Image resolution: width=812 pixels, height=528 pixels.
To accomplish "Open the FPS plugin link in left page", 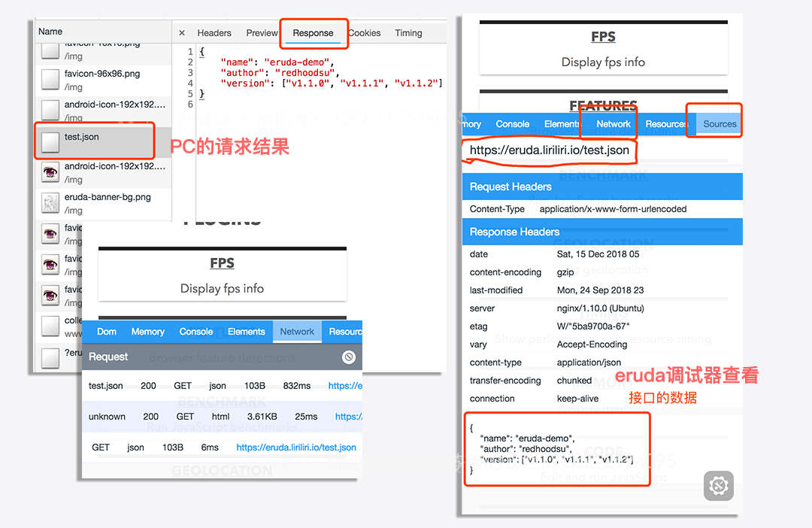I will (x=222, y=263).
